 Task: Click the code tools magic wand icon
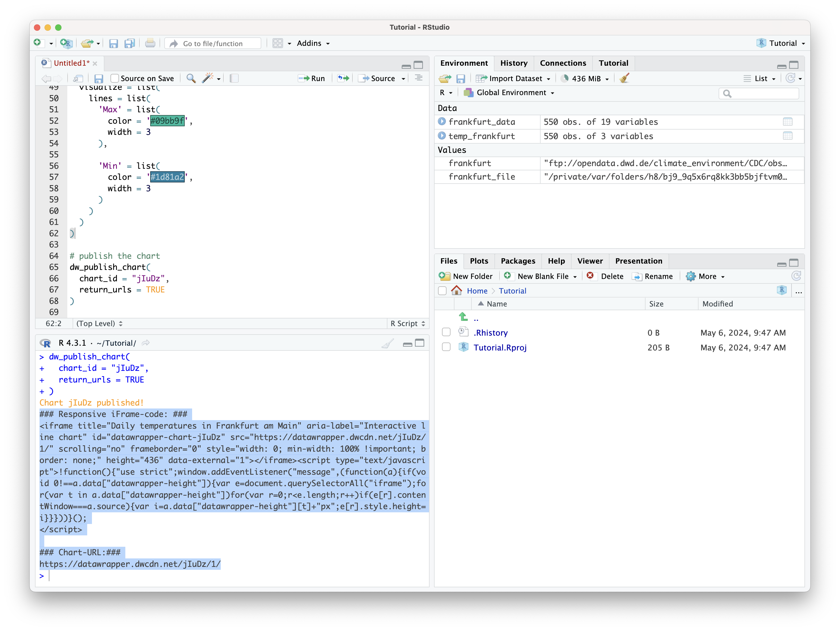tap(207, 78)
